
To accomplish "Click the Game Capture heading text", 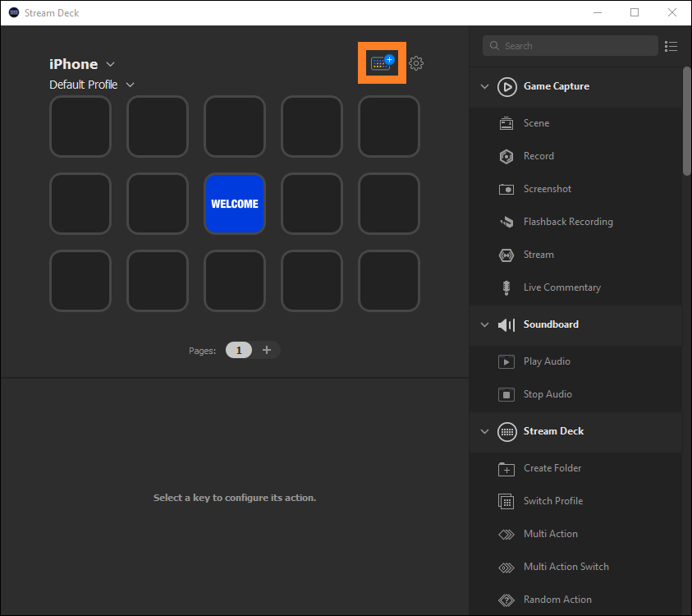I will coord(556,86).
